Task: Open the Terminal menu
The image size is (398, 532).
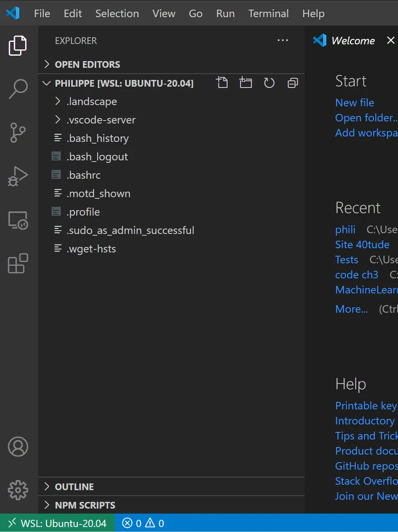Action: coord(268,14)
